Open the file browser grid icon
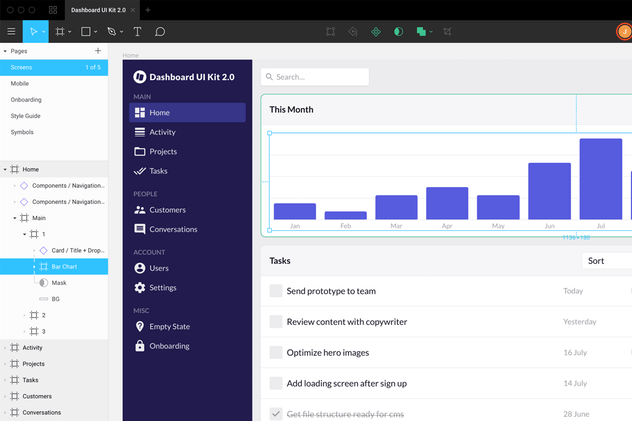 tap(53, 10)
